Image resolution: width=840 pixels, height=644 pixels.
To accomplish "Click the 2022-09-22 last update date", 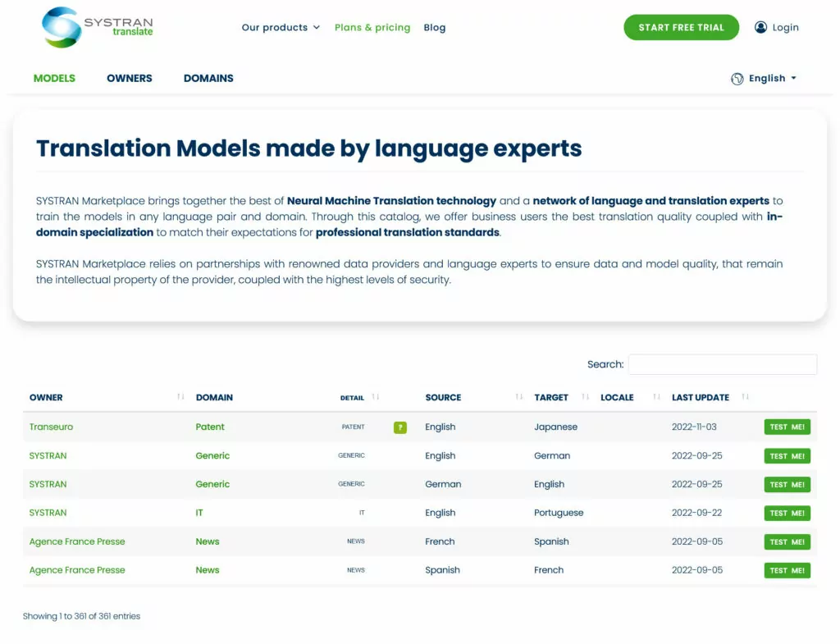I will [696, 513].
